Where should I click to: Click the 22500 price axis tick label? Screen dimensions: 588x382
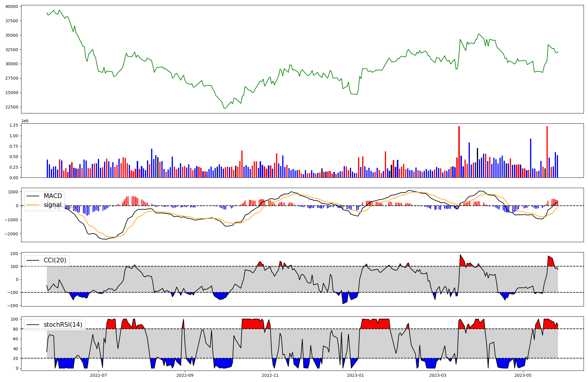point(11,107)
